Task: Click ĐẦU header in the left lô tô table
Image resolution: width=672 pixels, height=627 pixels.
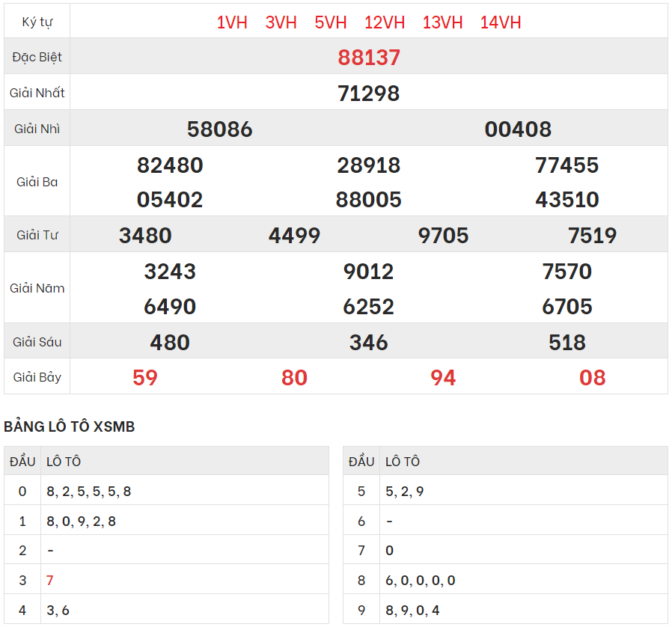Action: [x=22, y=462]
